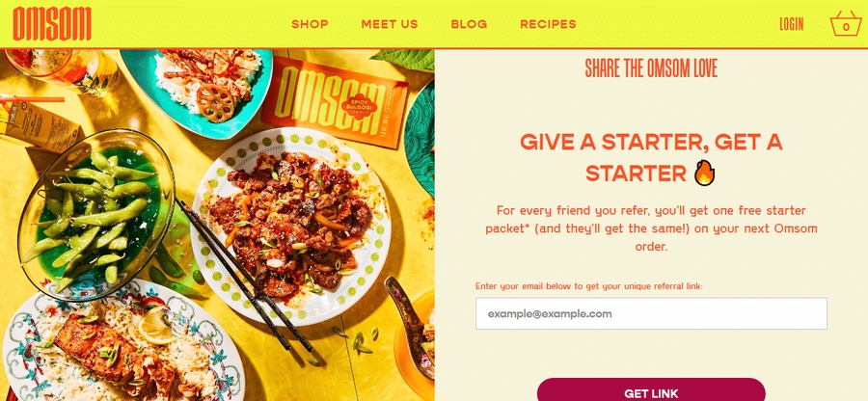Click the Omsom logo in header
The image size is (868, 401).
(52, 24)
